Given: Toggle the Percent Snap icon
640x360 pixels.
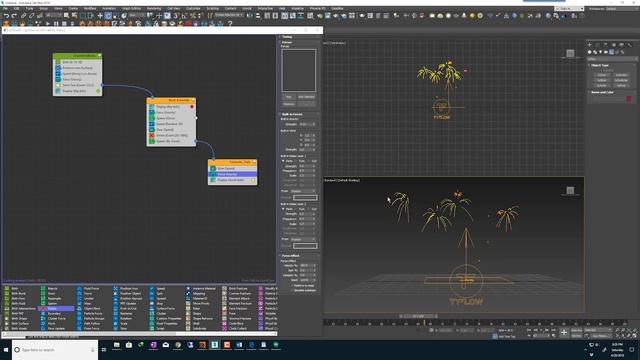Looking at the screenshot, I should 192,16.
